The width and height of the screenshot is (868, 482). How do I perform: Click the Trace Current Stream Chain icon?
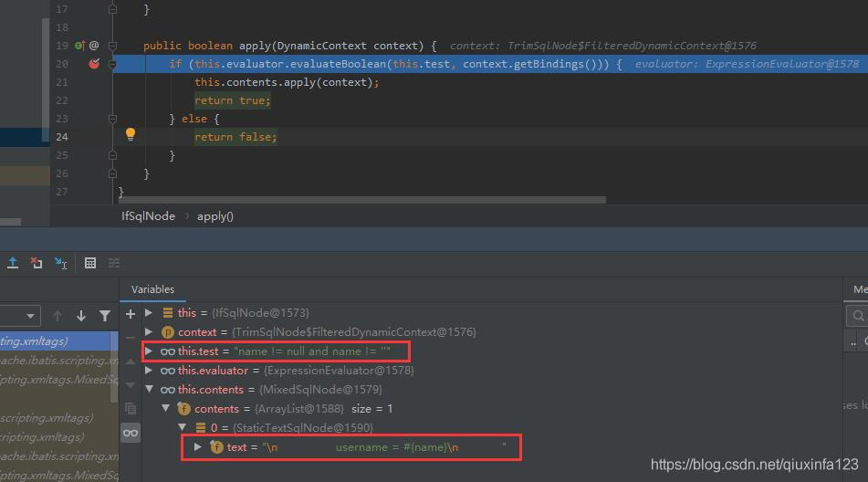[114, 263]
